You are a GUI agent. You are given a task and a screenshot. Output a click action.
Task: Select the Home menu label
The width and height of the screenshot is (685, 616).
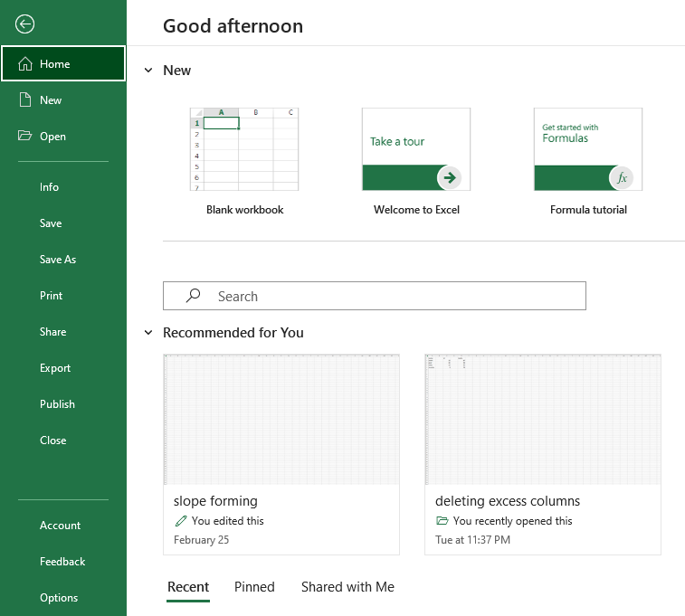click(x=54, y=64)
